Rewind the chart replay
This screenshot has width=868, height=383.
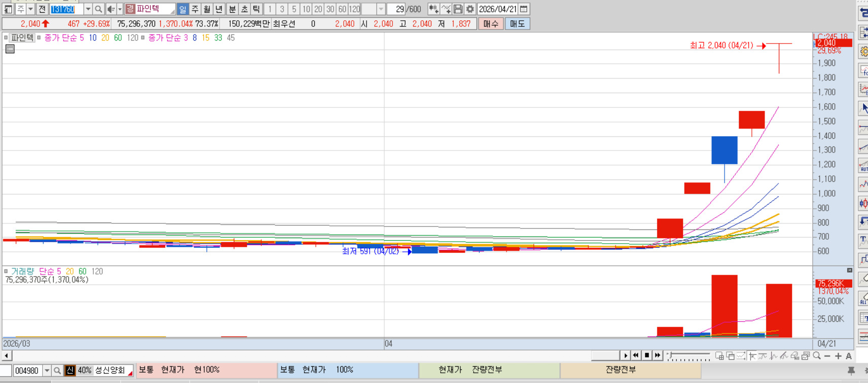tap(636, 356)
